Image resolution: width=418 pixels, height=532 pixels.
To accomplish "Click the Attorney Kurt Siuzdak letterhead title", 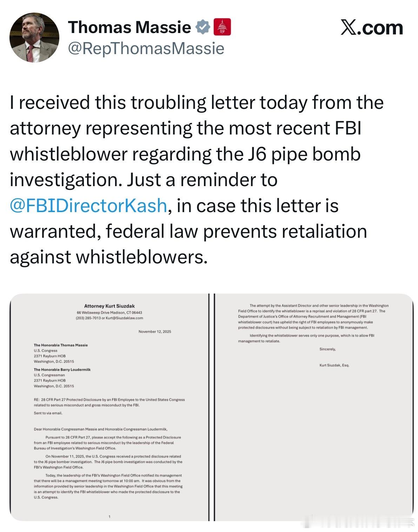I will click(109, 306).
